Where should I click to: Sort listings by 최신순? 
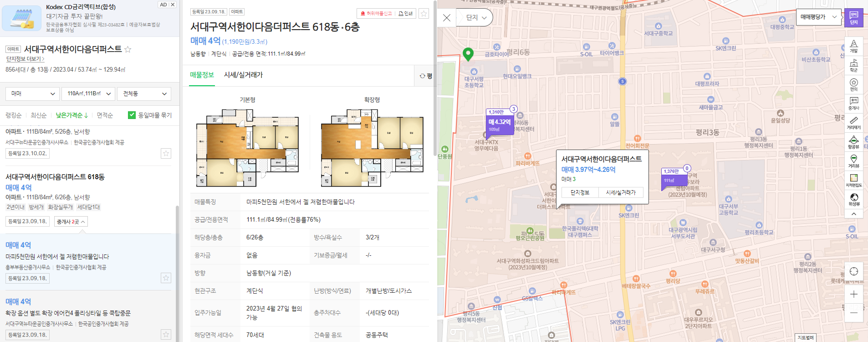(39, 115)
